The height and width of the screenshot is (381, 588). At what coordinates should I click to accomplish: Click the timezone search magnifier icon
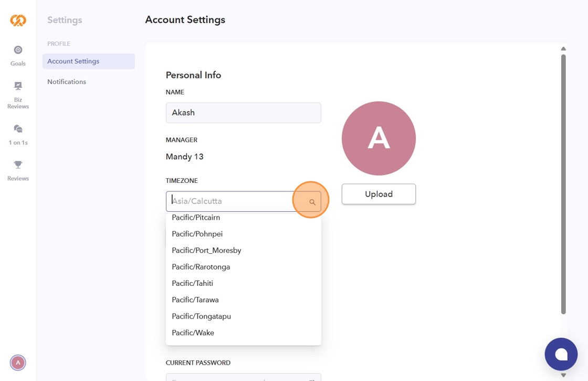pyautogui.click(x=312, y=202)
